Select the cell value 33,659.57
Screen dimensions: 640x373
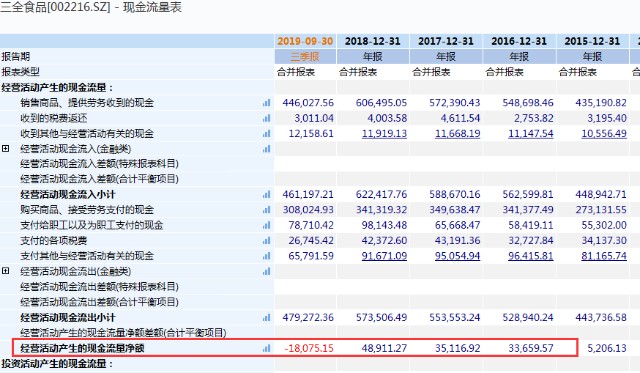pos(531,348)
